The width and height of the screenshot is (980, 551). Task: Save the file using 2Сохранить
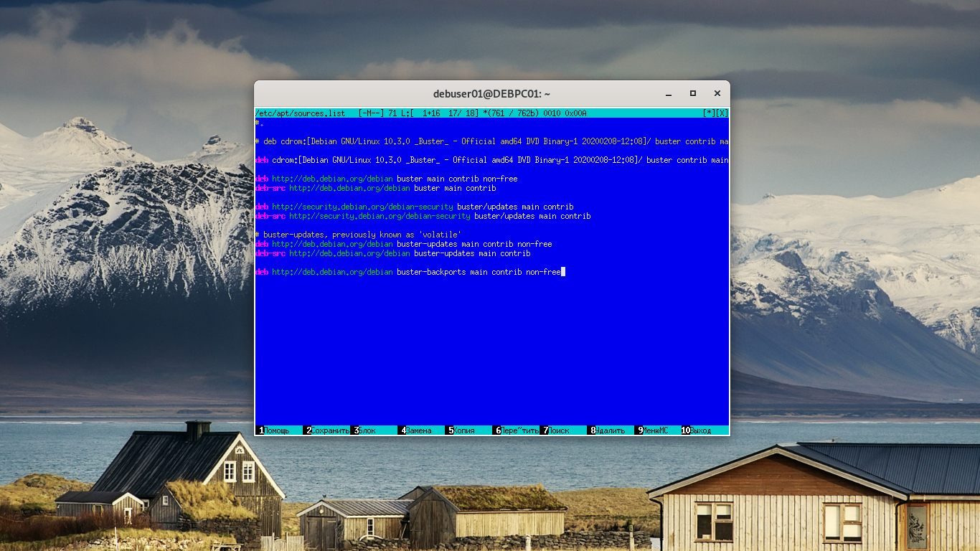(x=326, y=430)
